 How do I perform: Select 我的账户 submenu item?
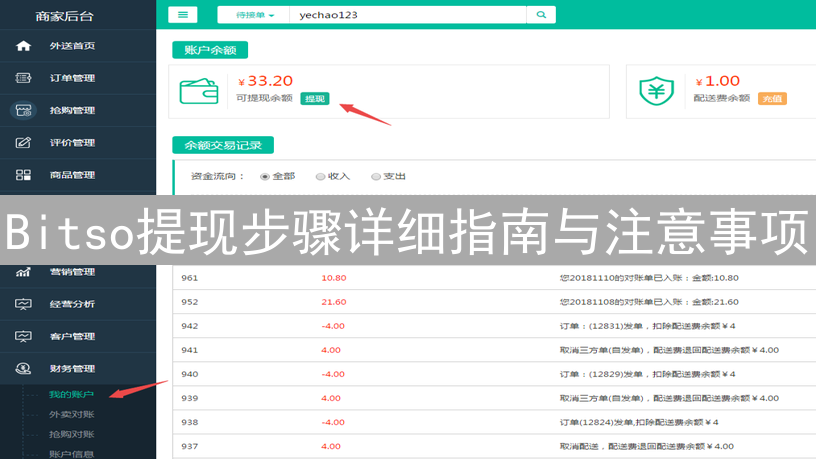coord(71,394)
